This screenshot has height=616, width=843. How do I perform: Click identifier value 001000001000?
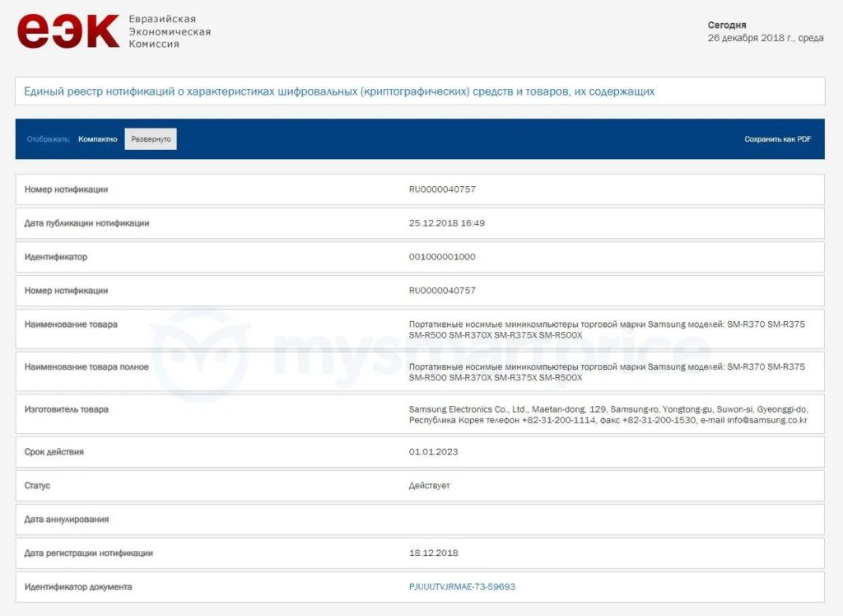[442, 257]
